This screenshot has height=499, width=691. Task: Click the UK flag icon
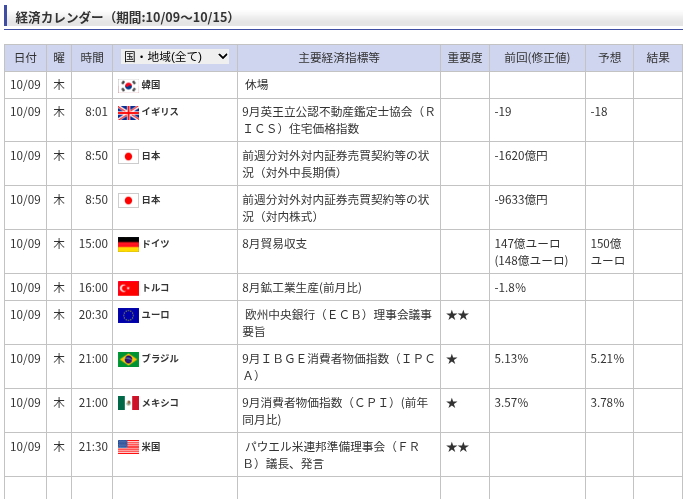[128, 112]
